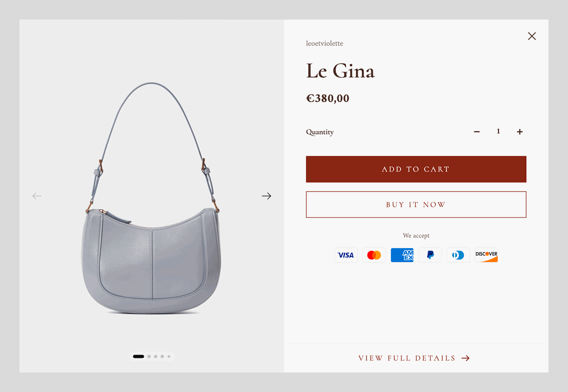Close the quick view modal

532,36
